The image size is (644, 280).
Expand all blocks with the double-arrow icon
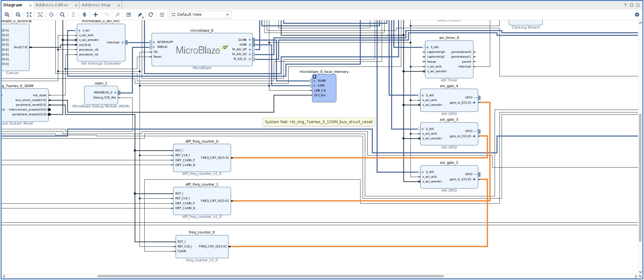pyautogui.click(x=84, y=15)
